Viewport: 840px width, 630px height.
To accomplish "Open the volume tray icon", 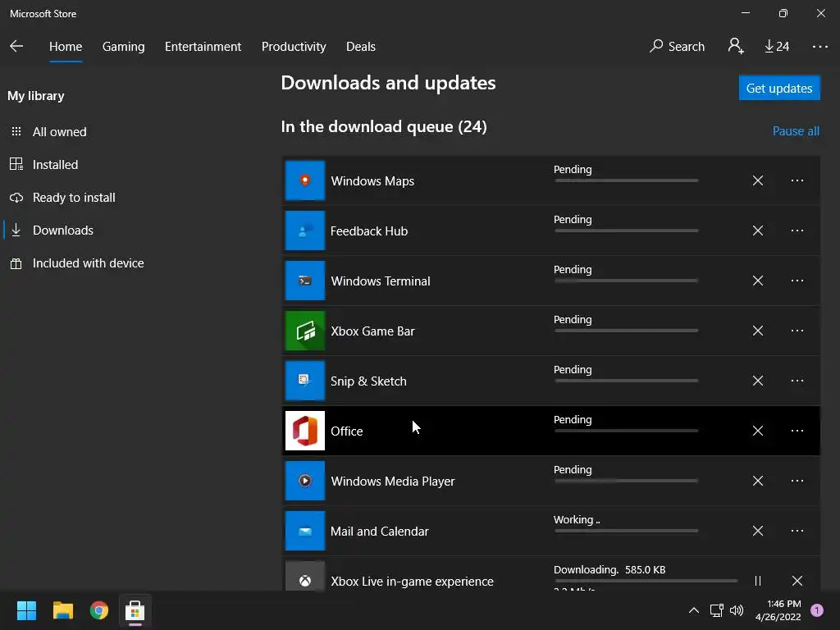I will [x=737, y=610].
